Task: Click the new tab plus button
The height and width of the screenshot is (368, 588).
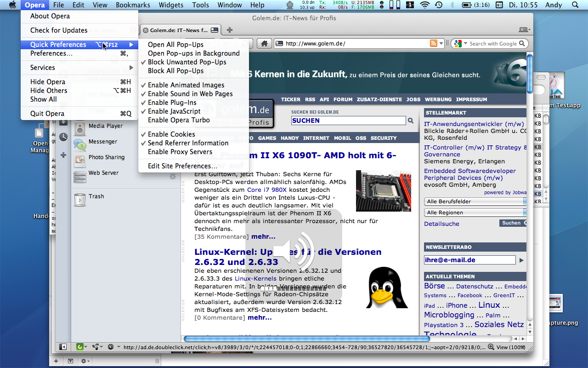Action: point(230,30)
